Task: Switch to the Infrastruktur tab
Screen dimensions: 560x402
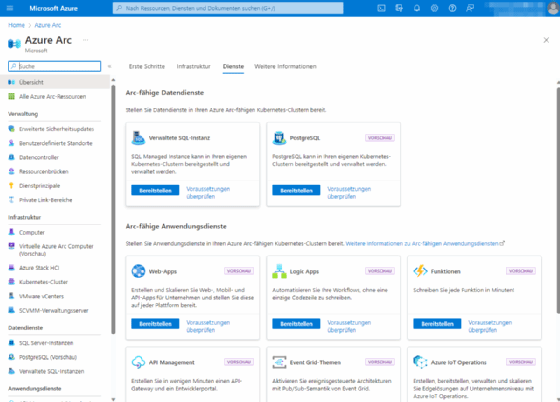Action: (x=194, y=66)
